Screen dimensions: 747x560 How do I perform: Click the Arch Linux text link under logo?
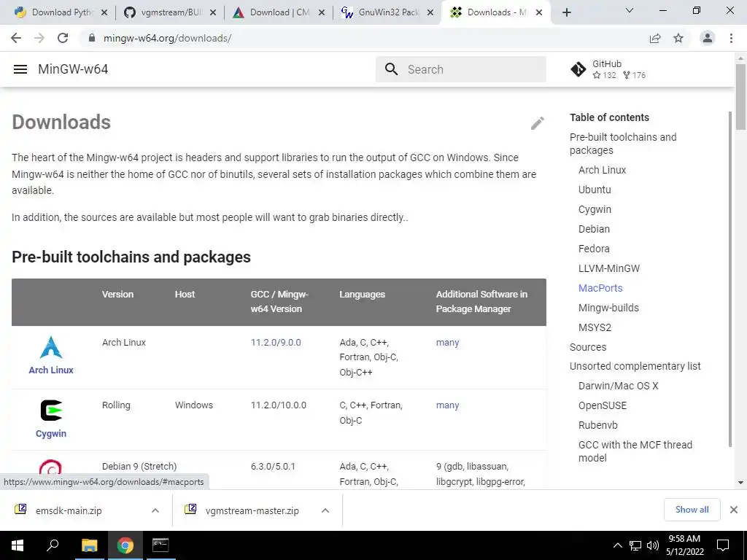click(x=51, y=370)
